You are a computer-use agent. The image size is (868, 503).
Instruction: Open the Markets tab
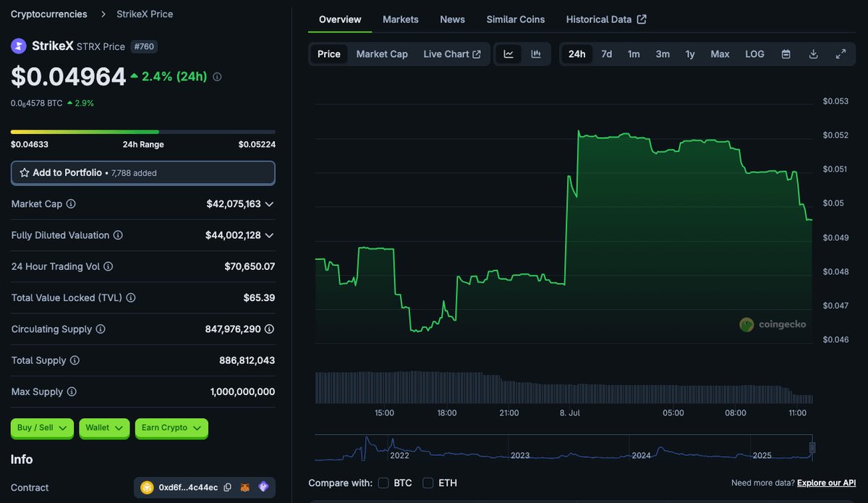point(401,20)
